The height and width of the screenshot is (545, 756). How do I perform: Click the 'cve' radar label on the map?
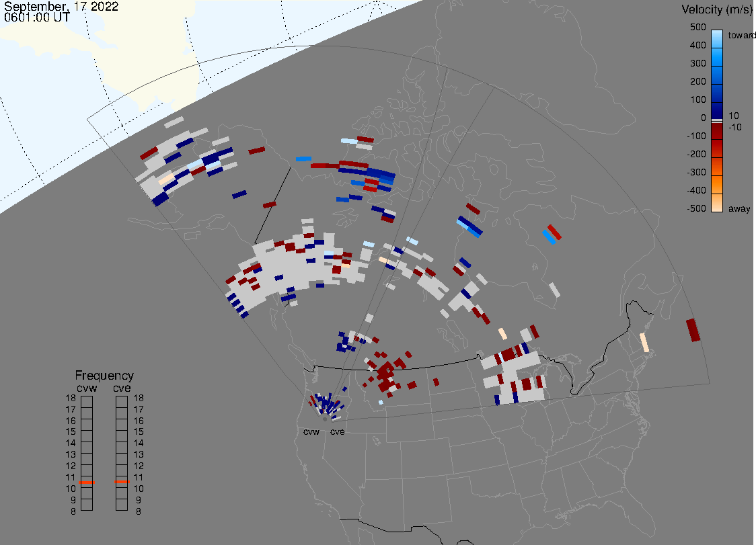coord(338,431)
